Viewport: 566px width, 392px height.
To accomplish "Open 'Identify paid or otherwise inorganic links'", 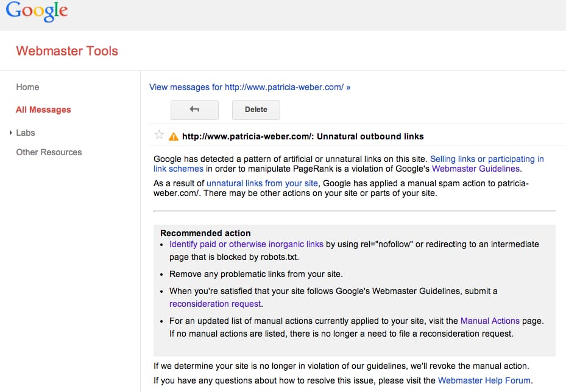I will tap(246, 244).
